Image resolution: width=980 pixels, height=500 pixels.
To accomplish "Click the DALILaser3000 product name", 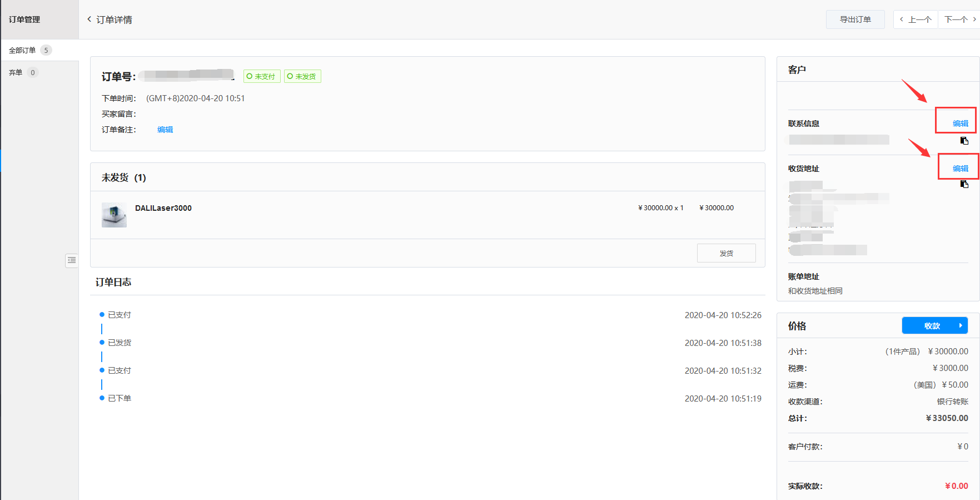I will click(x=163, y=208).
